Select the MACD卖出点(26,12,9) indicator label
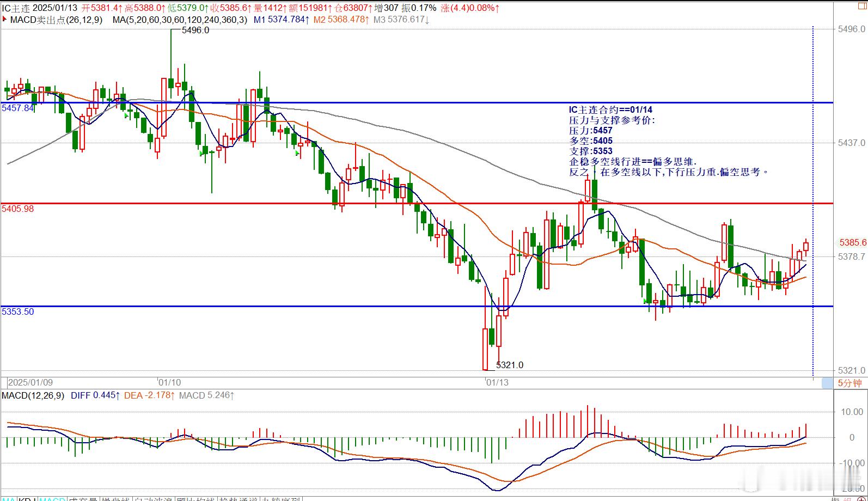The width and height of the screenshot is (868, 501). [56, 20]
